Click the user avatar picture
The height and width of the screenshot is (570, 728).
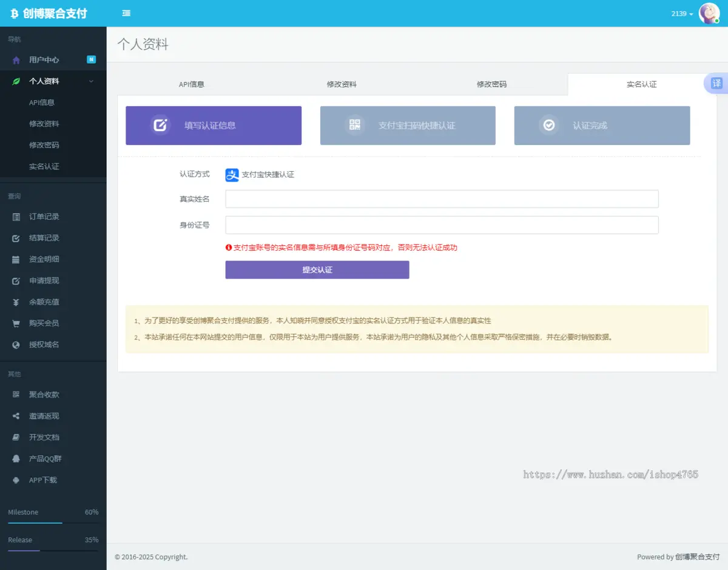pyautogui.click(x=709, y=13)
